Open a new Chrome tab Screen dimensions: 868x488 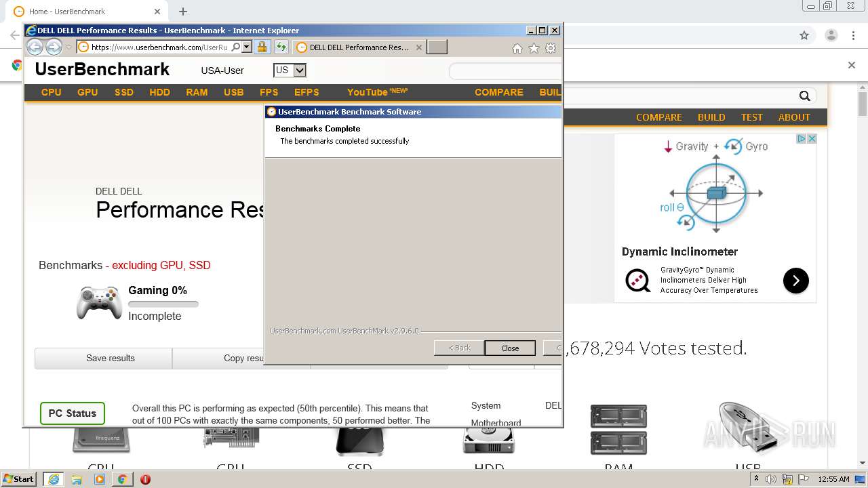[183, 12]
